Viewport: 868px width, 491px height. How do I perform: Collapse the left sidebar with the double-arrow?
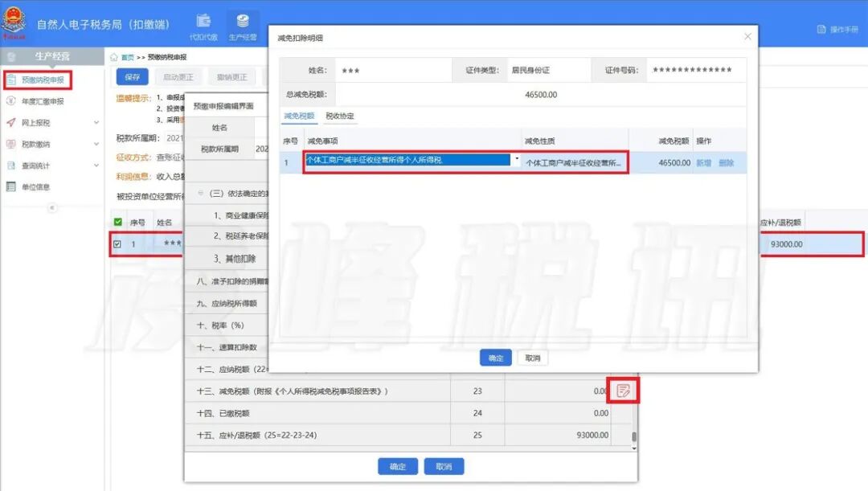tap(52, 208)
